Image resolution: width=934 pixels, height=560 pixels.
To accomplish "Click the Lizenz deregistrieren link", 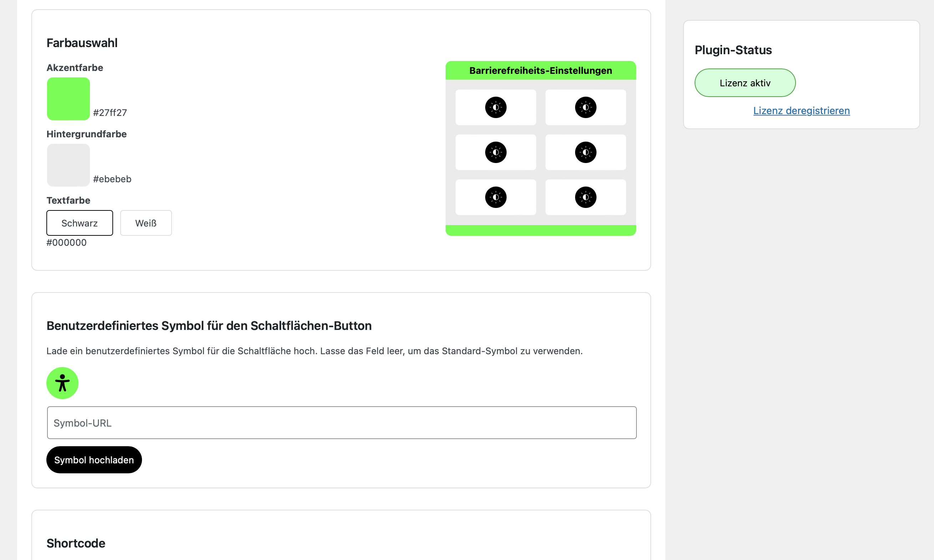I will coord(801,111).
